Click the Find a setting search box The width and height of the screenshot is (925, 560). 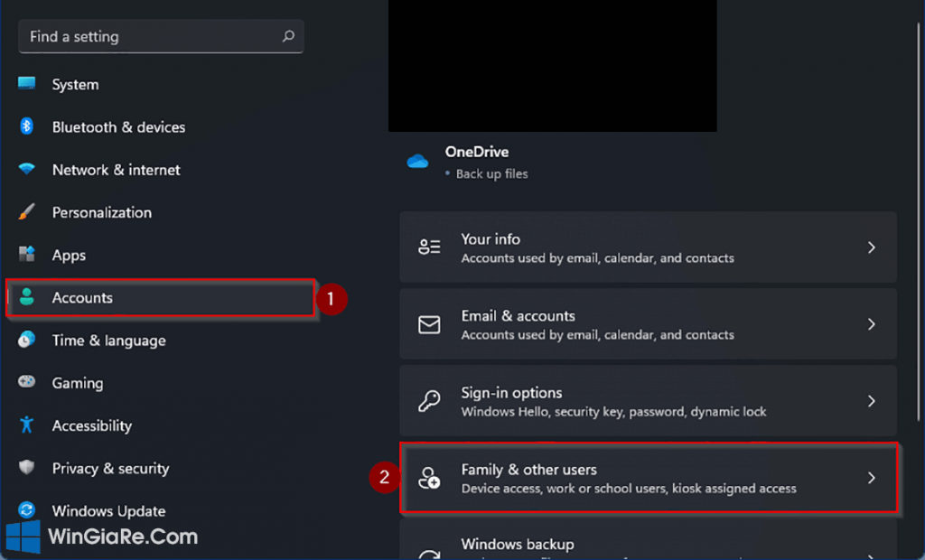point(149,37)
